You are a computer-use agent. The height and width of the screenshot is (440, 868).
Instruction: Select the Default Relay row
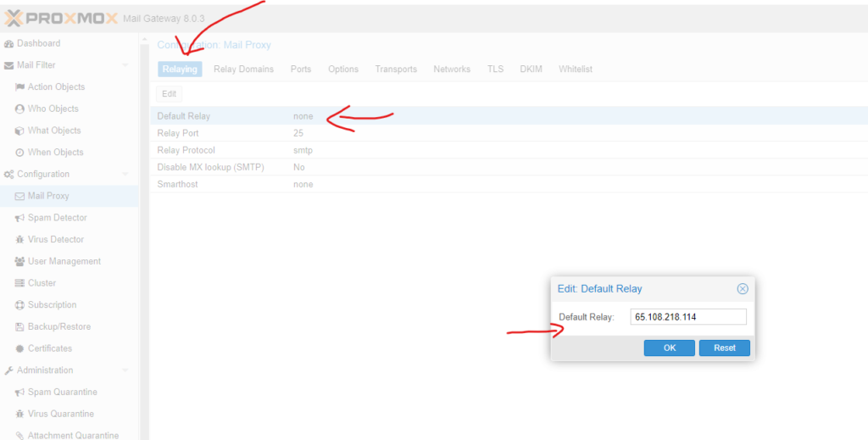[509, 116]
